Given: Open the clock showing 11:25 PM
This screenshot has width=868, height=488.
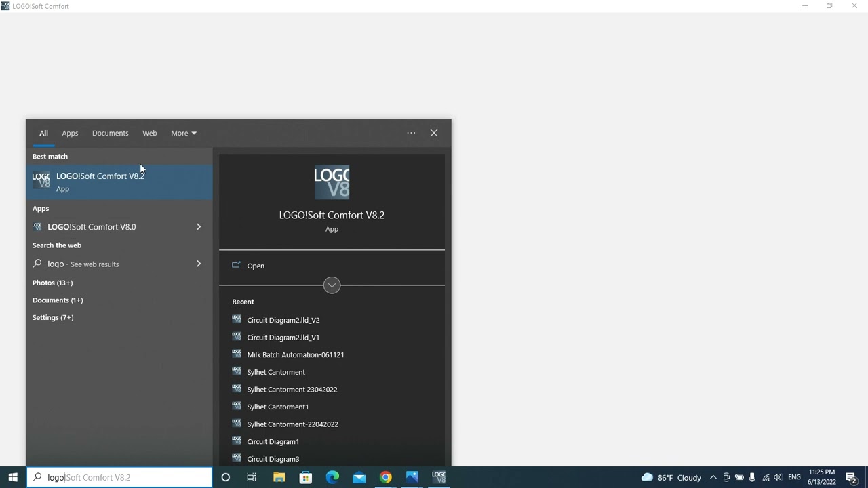Looking at the screenshot, I should coord(821,477).
